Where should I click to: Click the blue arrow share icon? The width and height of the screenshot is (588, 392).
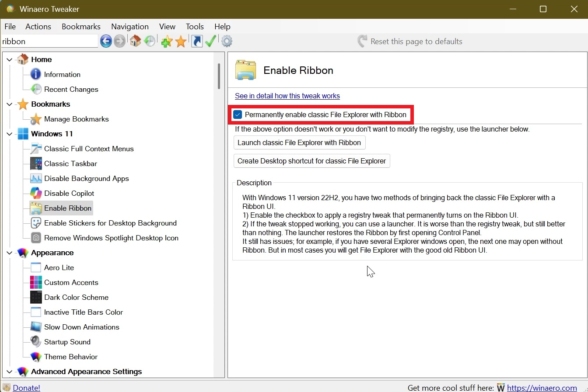pos(196,41)
